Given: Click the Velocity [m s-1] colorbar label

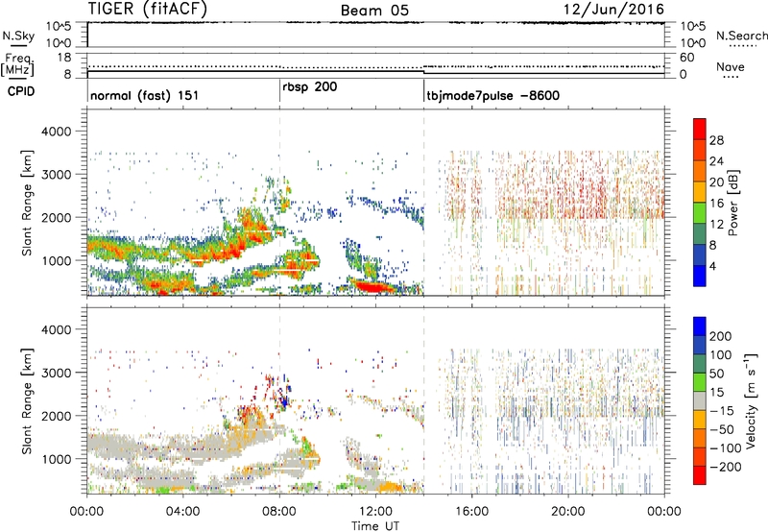Looking at the screenshot, I should (x=750, y=400).
